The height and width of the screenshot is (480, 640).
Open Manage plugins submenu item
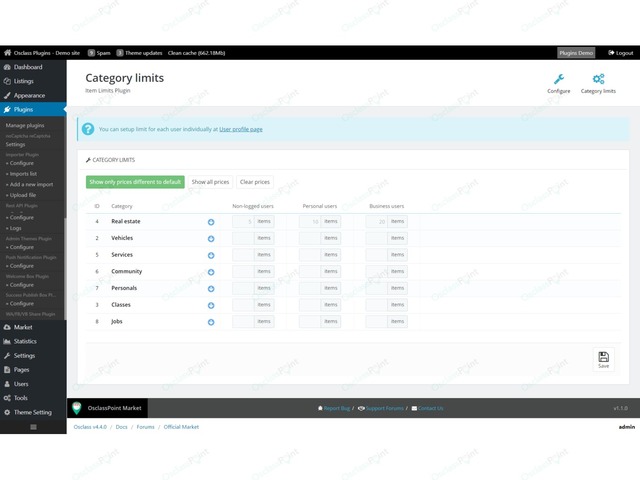pyautogui.click(x=25, y=125)
